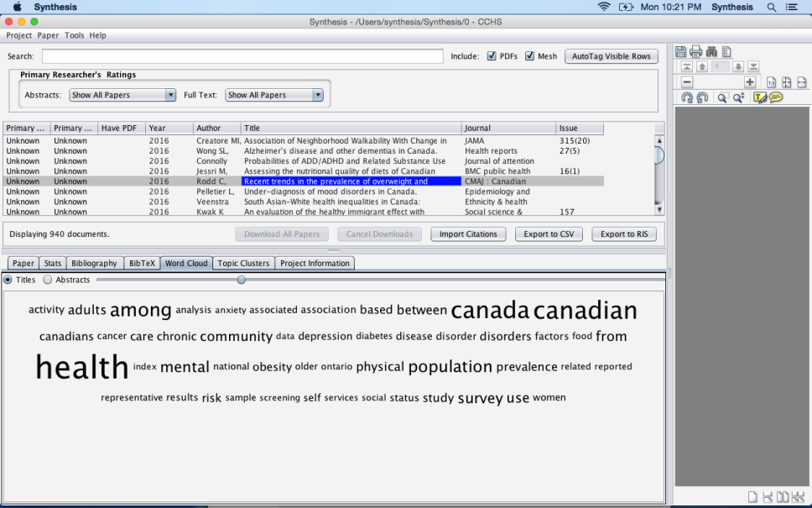Select the "Association of Neighborhood Walkability" paper row

coord(304,140)
